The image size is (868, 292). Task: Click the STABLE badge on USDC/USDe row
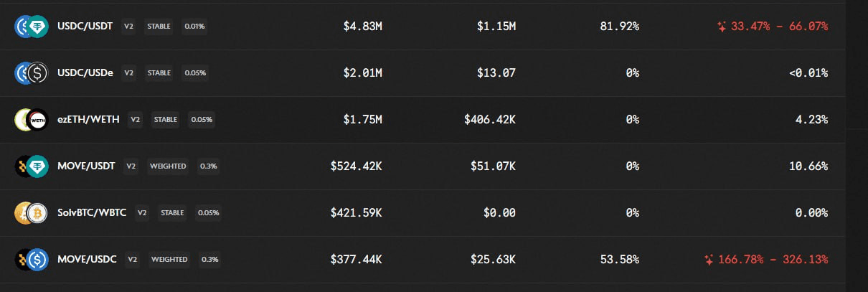point(159,73)
